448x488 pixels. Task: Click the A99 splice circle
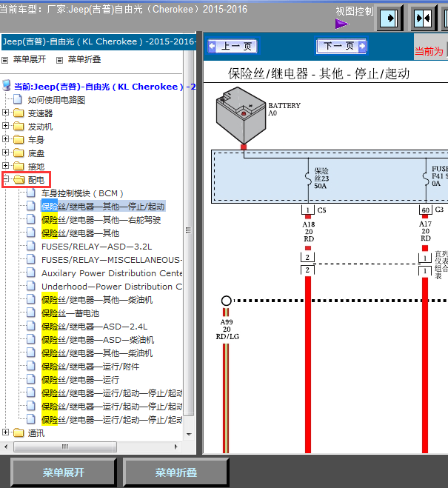pyautogui.click(x=226, y=301)
